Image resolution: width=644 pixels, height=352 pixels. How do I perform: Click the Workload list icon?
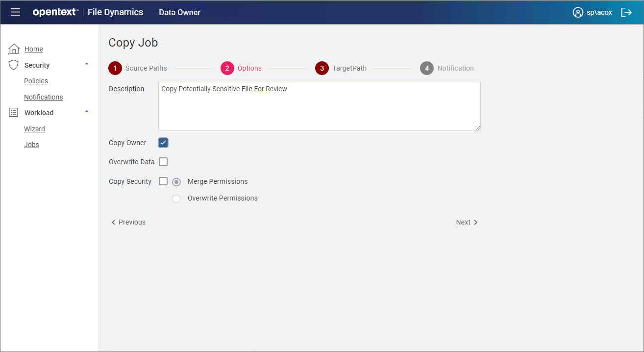pyautogui.click(x=14, y=113)
